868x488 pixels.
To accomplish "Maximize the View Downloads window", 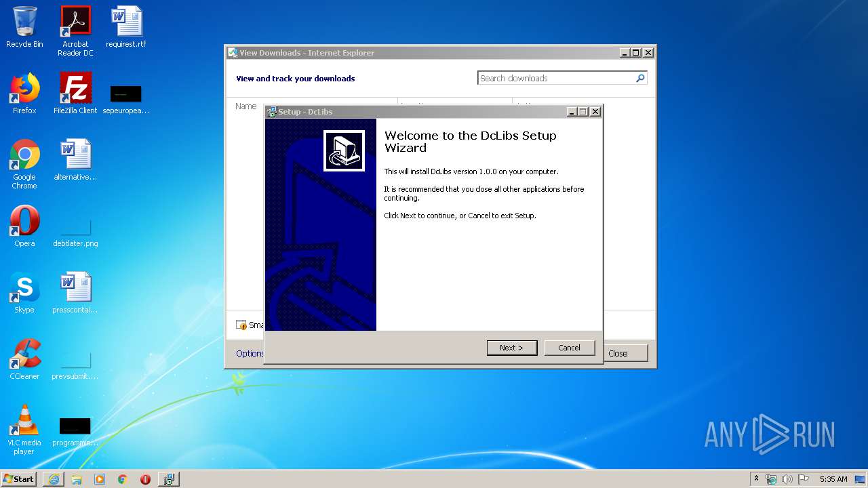I will click(635, 53).
